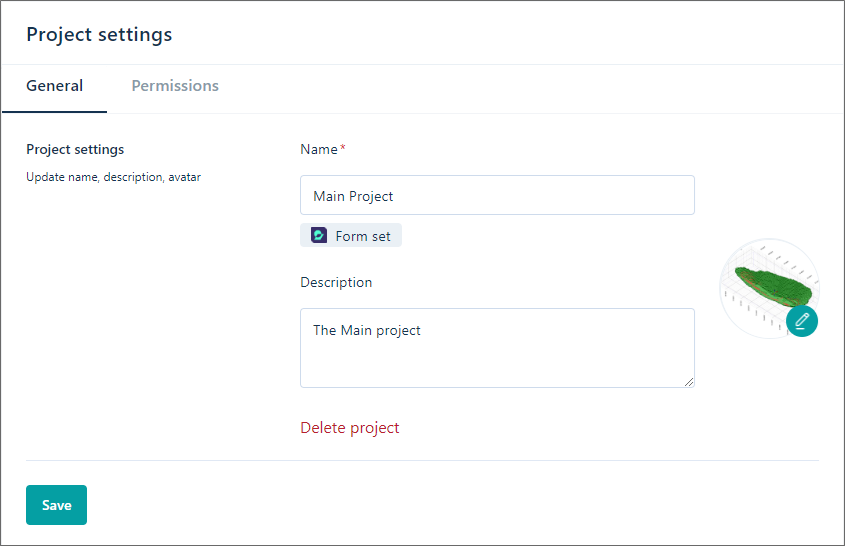The width and height of the screenshot is (845, 546).
Task: Click the pencil edit avatar icon
Action: (x=802, y=321)
